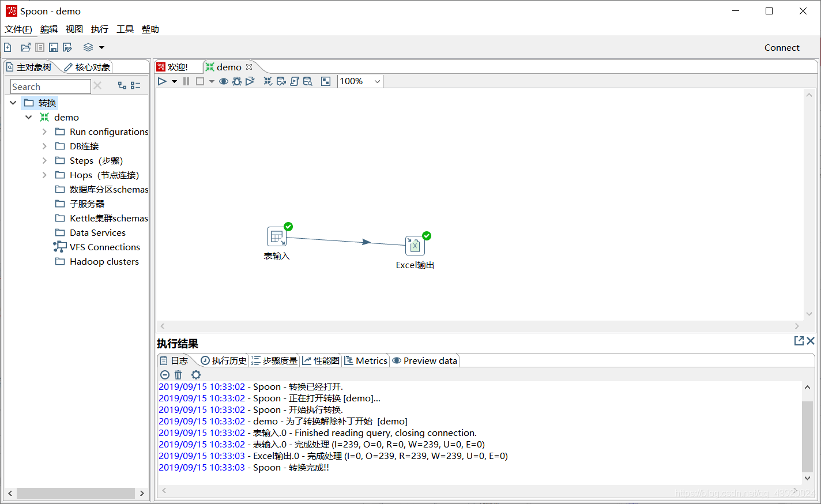
Task: Debug the transformation with bug icon
Action: (x=237, y=81)
